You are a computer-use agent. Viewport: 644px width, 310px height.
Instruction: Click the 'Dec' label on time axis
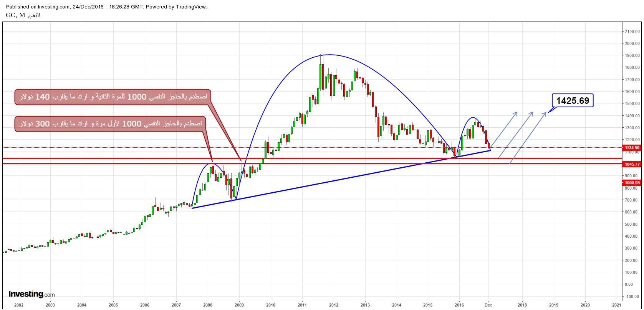488,305
